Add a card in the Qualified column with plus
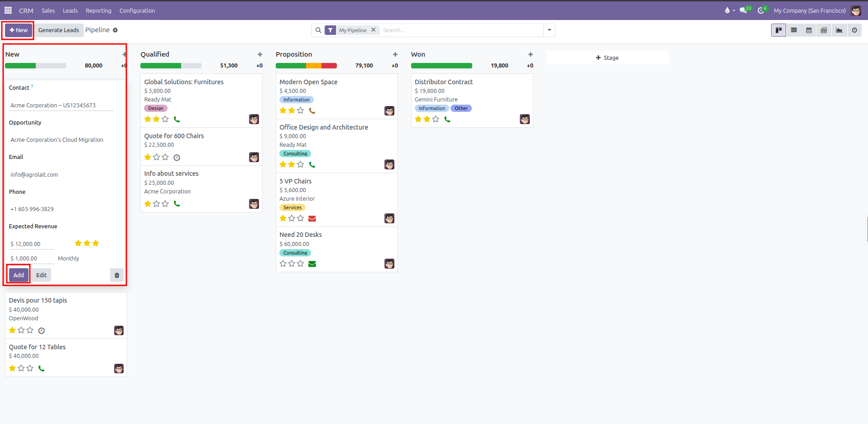The image size is (868, 424). [x=260, y=54]
